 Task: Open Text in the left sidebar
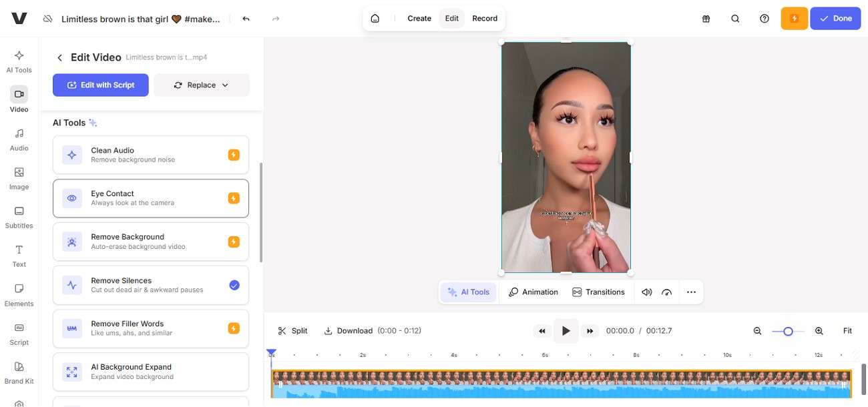pos(19,256)
